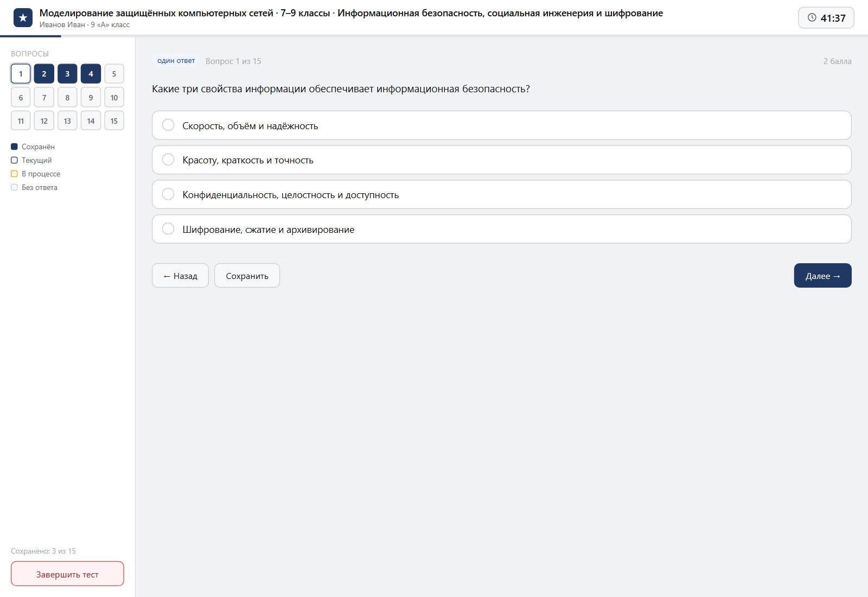Jump to question 3
This screenshot has height=597, width=868.
coord(67,74)
